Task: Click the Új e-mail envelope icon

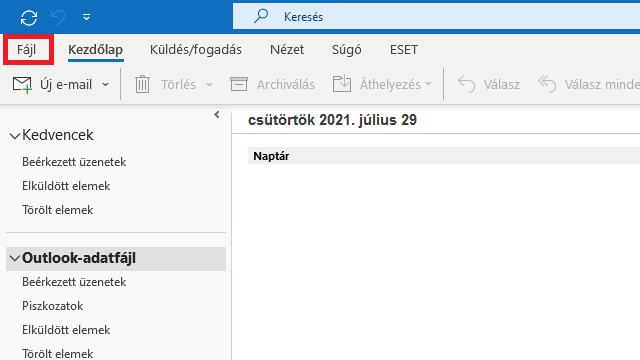Action: click(22, 85)
